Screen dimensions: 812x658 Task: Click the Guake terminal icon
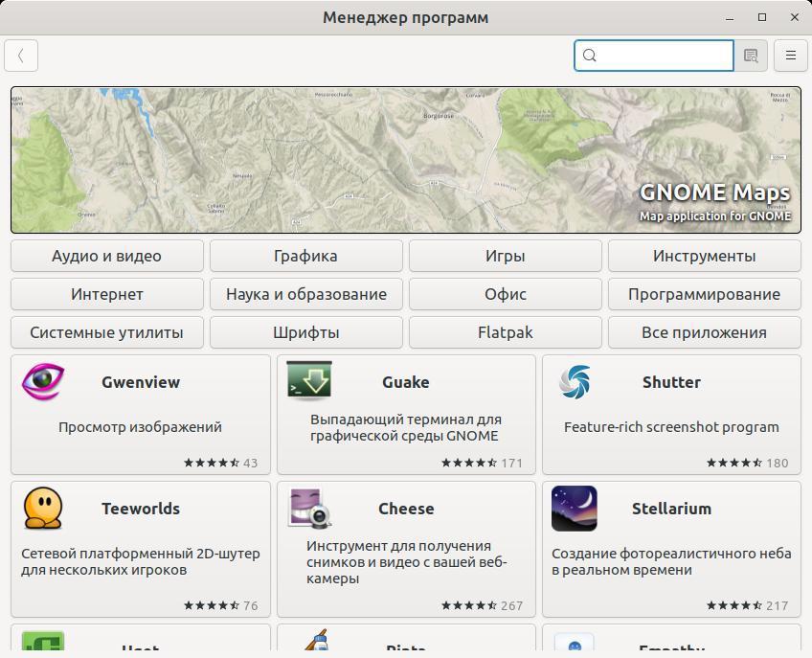click(x=309, y=380)
